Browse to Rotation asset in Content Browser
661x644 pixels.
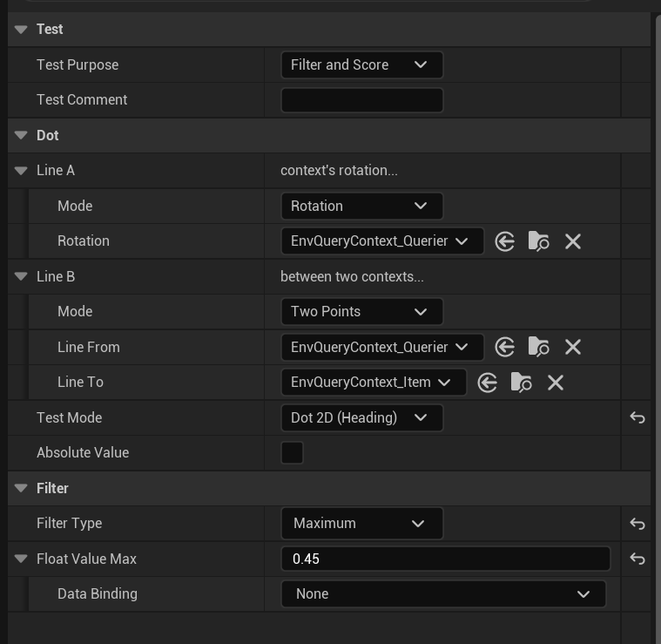(538, 241)
